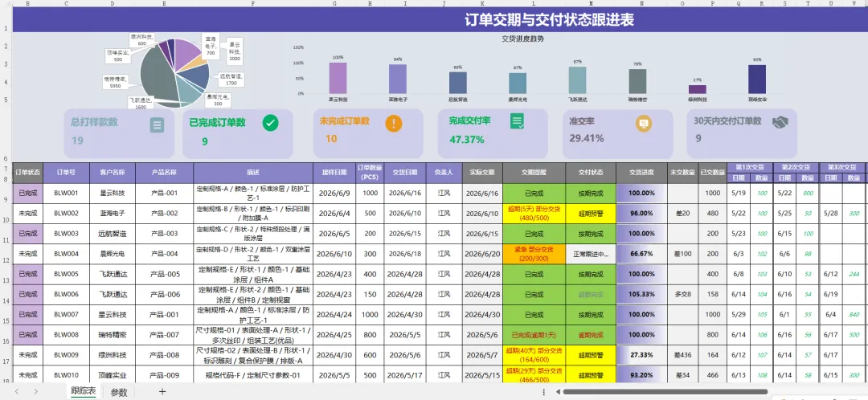This screenshot has height=400, width=868.
Task: Click product cell 产品-005
Action: point(165,275)
